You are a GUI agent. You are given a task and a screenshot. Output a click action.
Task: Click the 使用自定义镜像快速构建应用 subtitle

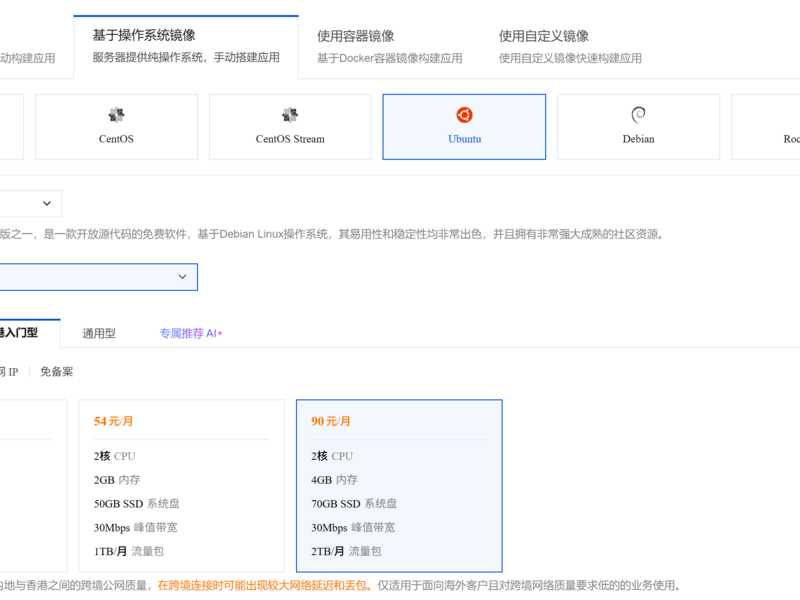tap(570, 58)
